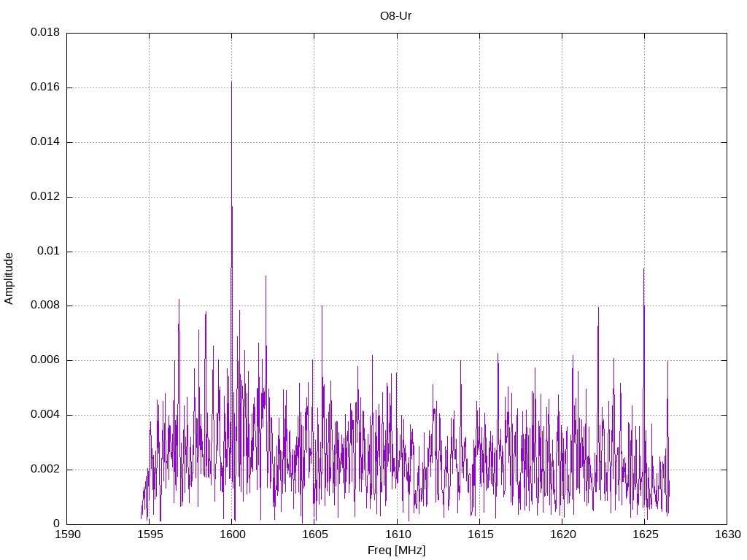Click the Amplitude y-axis label
The image size is (747, 560).
[x=9, y=279]
